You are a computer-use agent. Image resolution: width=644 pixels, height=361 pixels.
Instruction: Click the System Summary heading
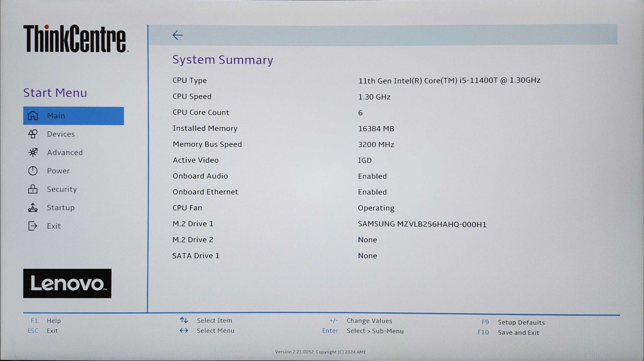pyautogui.click(x=223, y=60)
